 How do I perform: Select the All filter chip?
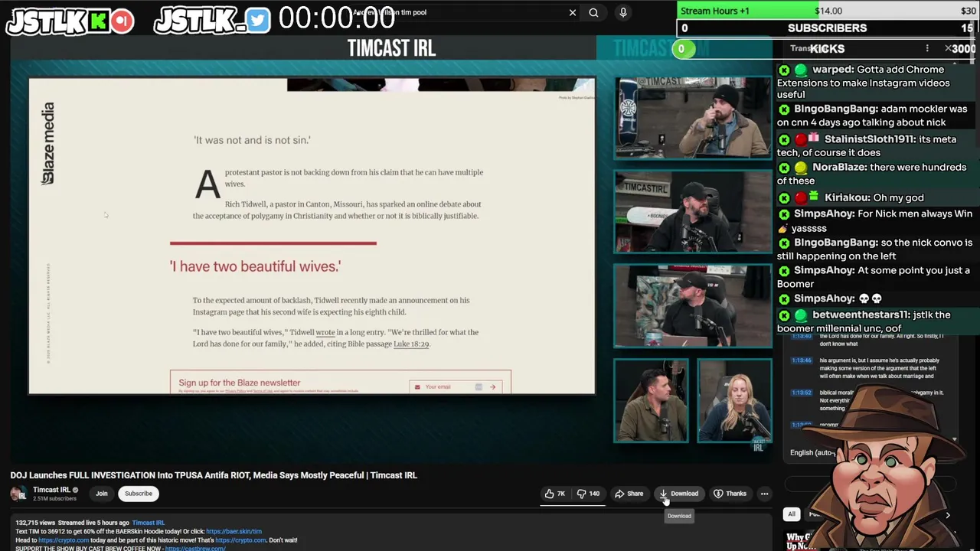(792, 514)
